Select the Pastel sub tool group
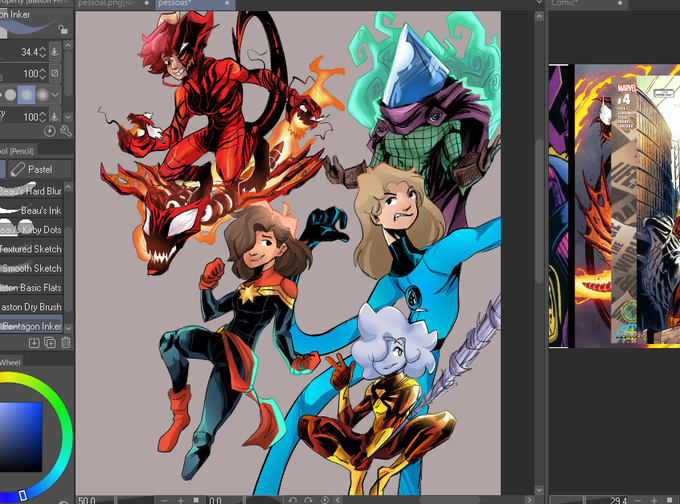The image size is (680, 504). point(39,169)
